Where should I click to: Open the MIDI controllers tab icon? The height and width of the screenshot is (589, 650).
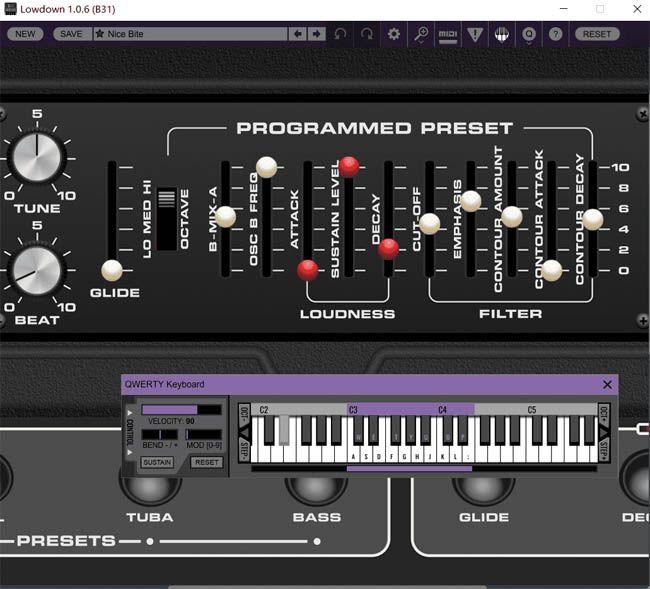448,35
